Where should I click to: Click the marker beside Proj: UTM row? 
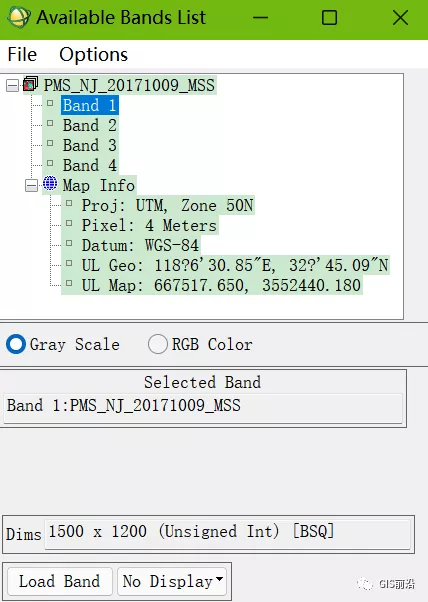[69, 203]
